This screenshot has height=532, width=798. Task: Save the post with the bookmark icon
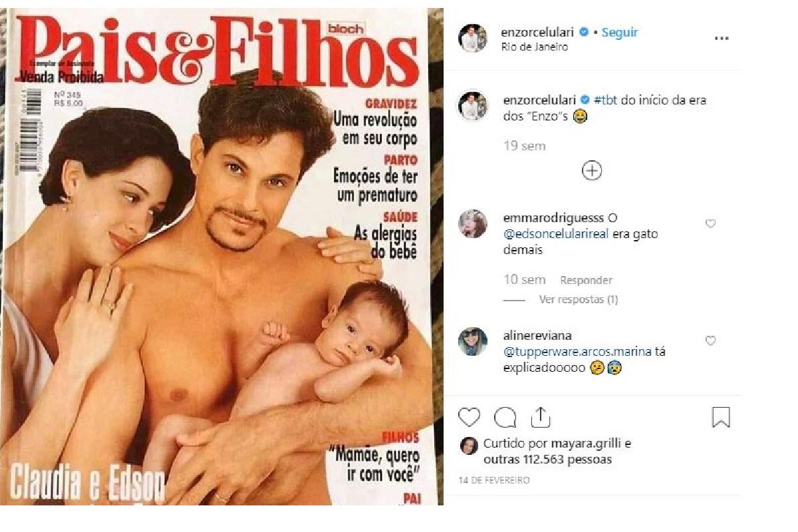721,418
